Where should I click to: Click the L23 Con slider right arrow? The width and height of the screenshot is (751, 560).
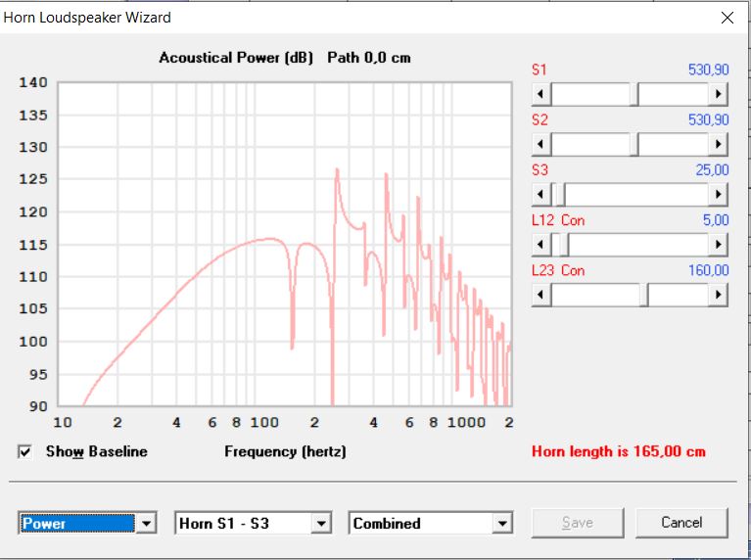719,295
